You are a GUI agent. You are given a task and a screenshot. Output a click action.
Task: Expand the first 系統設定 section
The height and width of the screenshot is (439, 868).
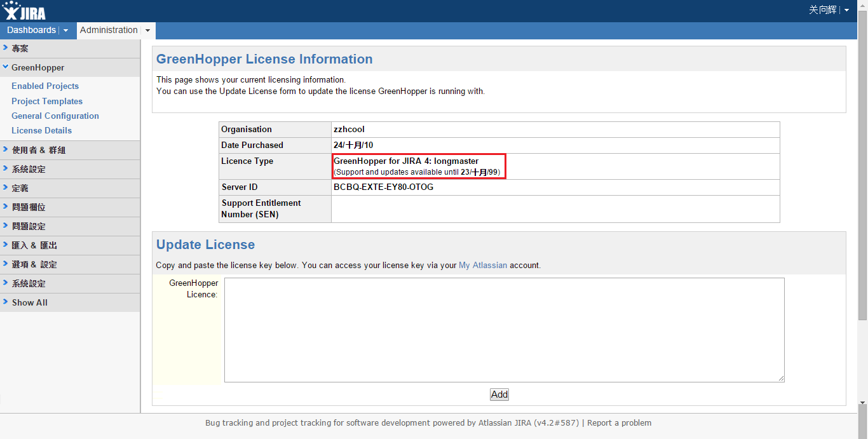tap(70, 169)
